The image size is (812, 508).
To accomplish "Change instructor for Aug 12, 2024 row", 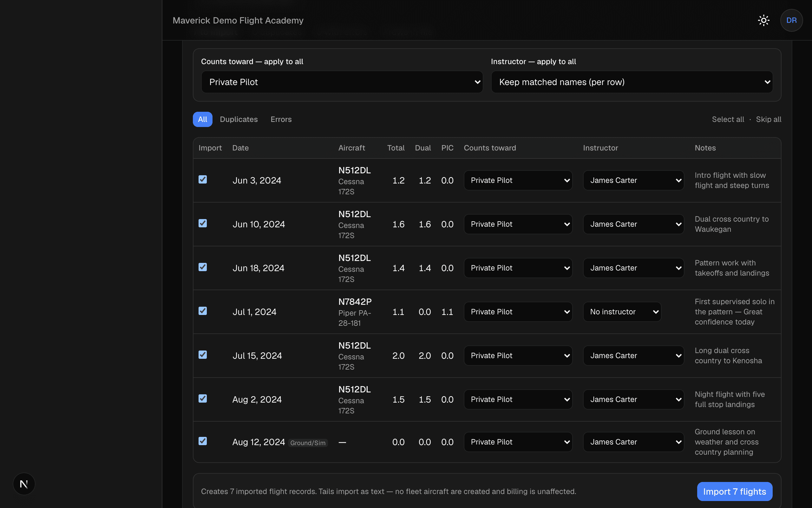I will pos(633,442).
